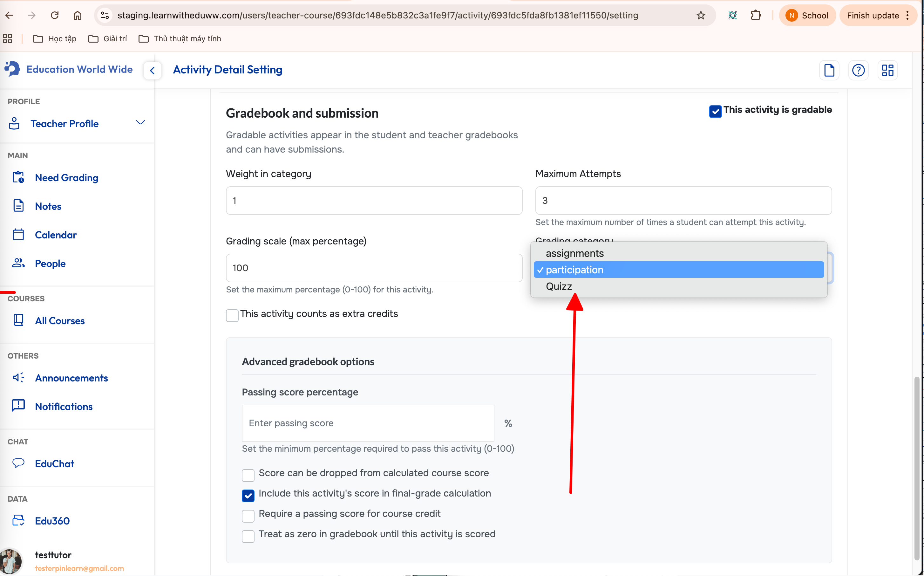
Task: Expand the Teacher Profile chevron
Action: point(140,123)
